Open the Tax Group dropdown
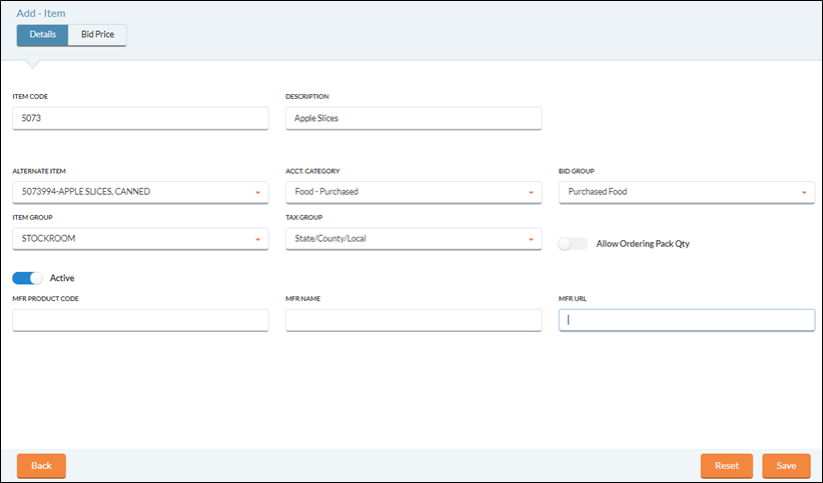This screenshot has width=823, height=483. [x=414, y=238]
